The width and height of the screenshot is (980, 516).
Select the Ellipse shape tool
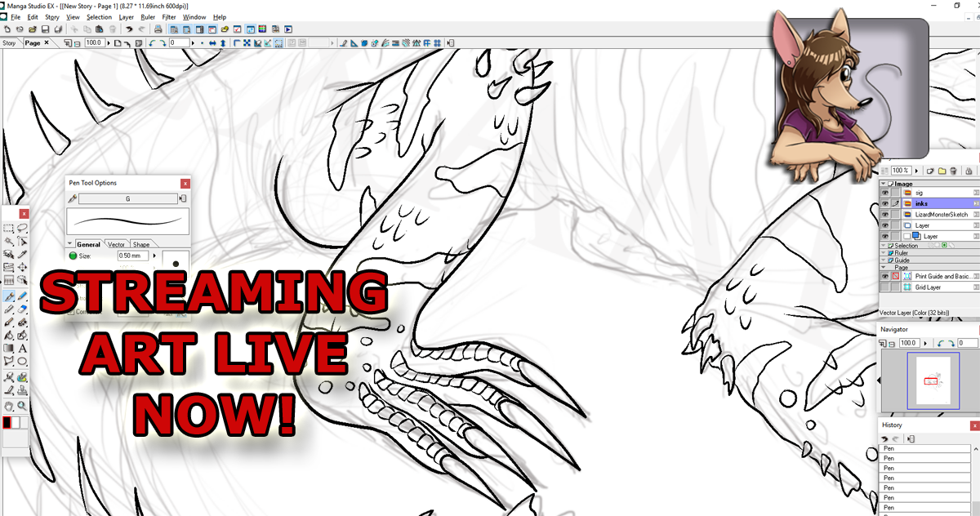[22, 361]
